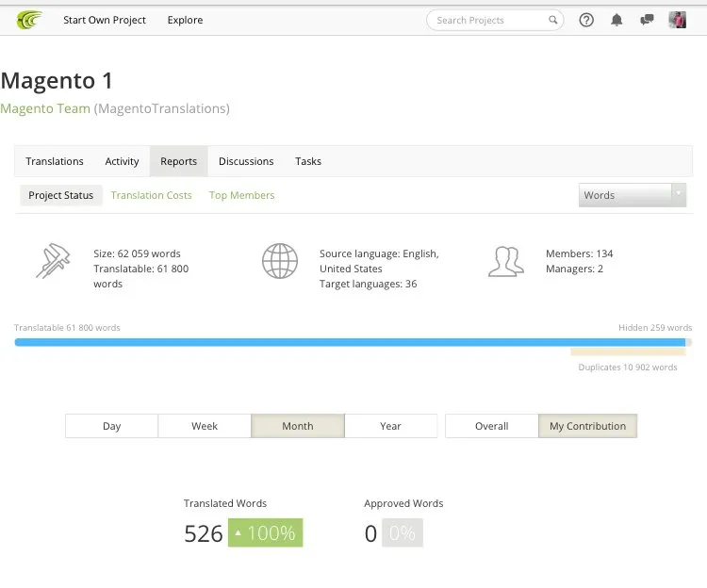
Task: Click the green up-arrow in 100% badge
Action: coord(238,533)
